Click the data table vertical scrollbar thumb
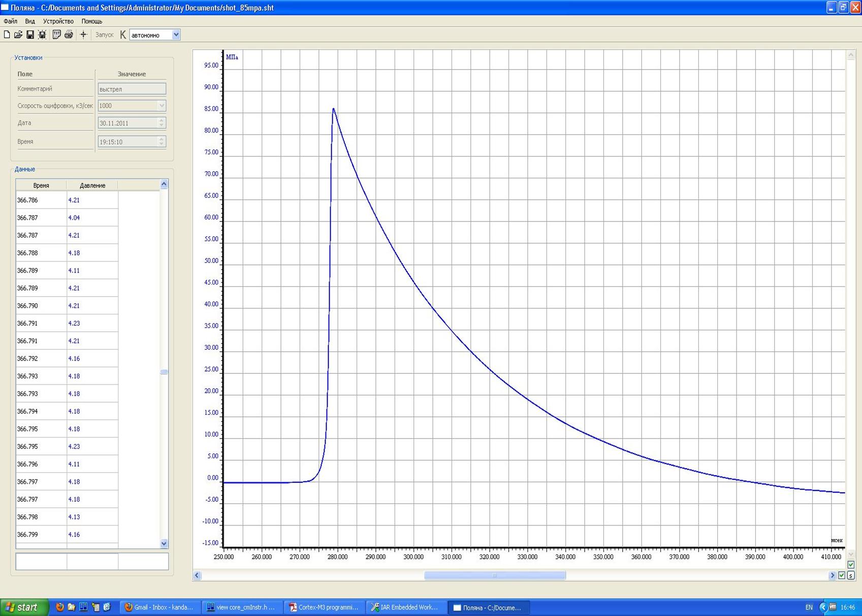The height and width of the screenshot is (616, 862). [164, 372]
